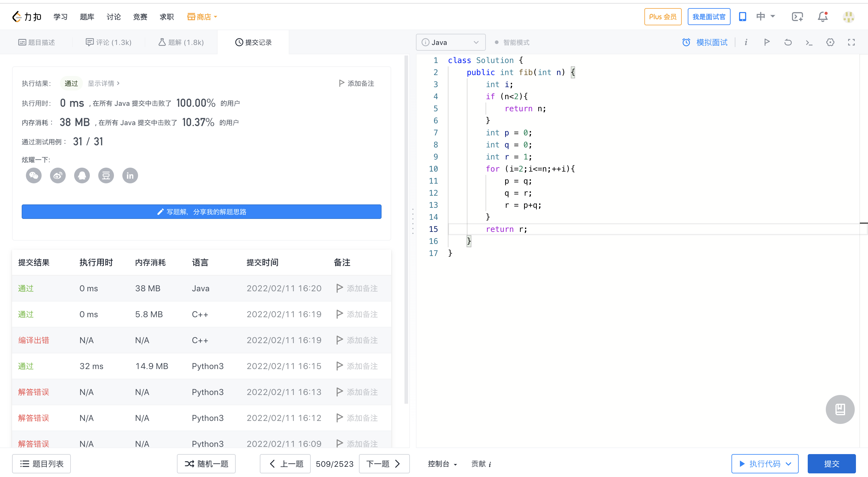Open the 通过 Java submission result

26,288
